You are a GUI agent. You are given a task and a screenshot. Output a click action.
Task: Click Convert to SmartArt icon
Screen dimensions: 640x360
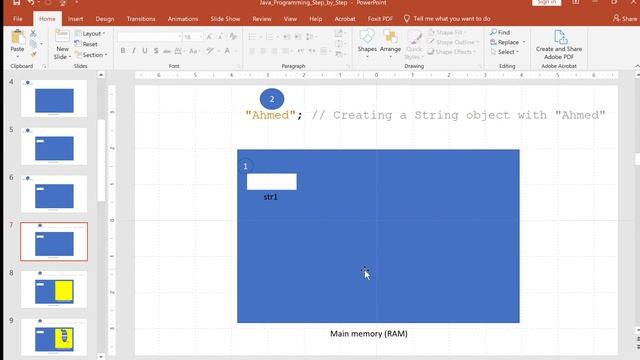pos(339,55)
